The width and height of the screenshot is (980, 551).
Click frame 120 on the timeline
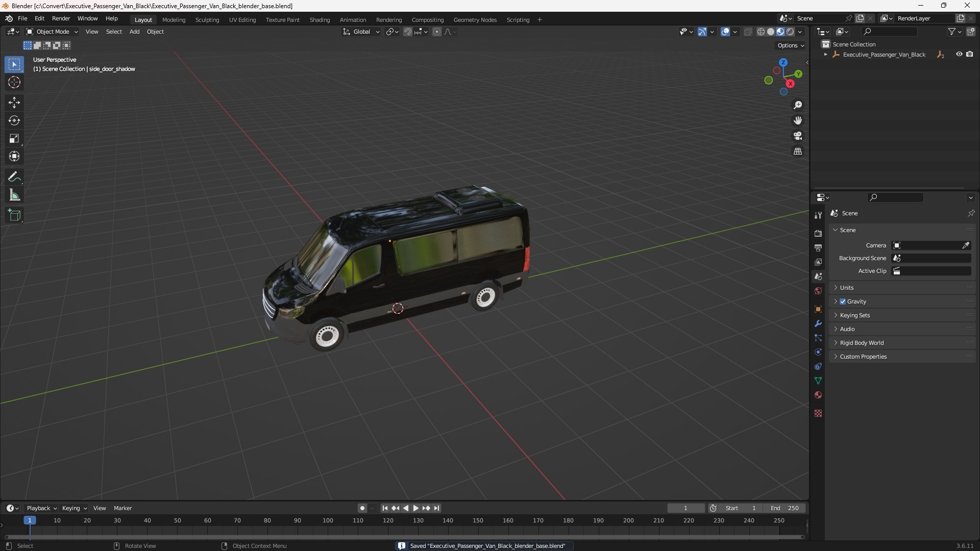pos(388,520)
